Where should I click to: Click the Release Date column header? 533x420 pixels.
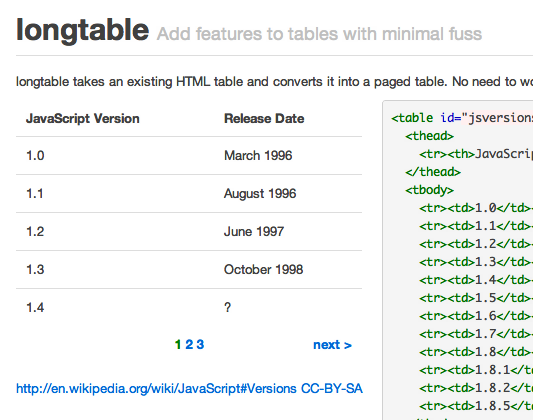pos(264,118)
